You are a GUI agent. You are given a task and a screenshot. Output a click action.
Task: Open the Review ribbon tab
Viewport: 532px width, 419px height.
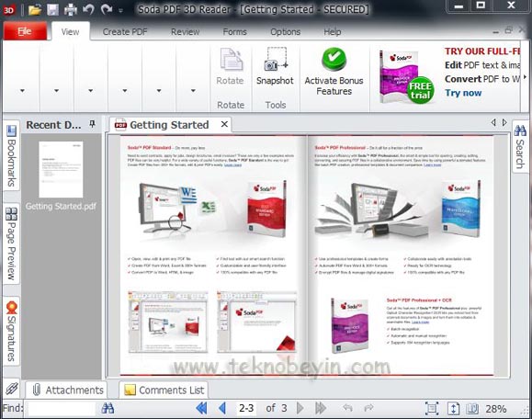click(x=185, y=32)
